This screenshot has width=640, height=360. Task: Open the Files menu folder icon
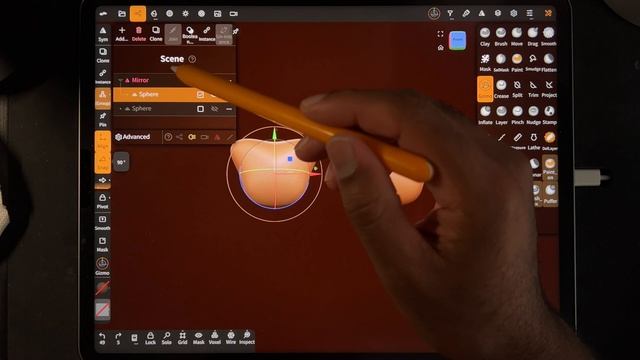[122, 13]
